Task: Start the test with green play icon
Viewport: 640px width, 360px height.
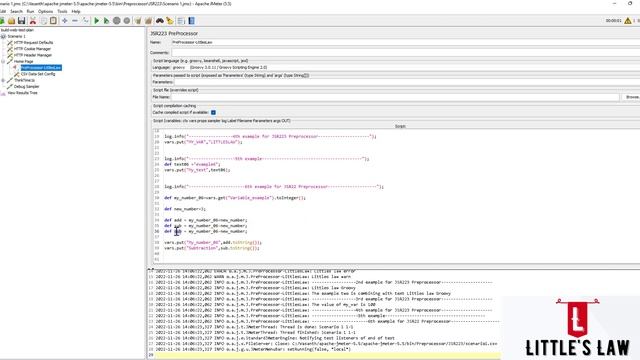Action: (x=97, y=21)
